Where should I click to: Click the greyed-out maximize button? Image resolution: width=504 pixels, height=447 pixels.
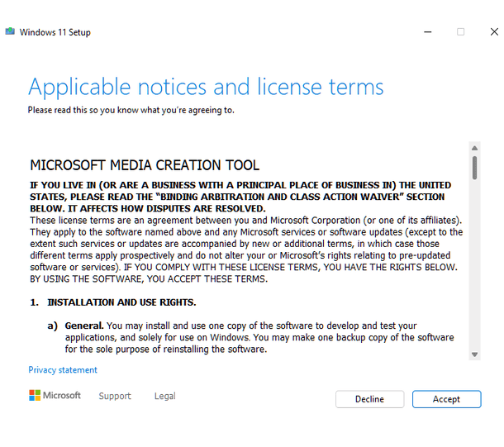460,32
